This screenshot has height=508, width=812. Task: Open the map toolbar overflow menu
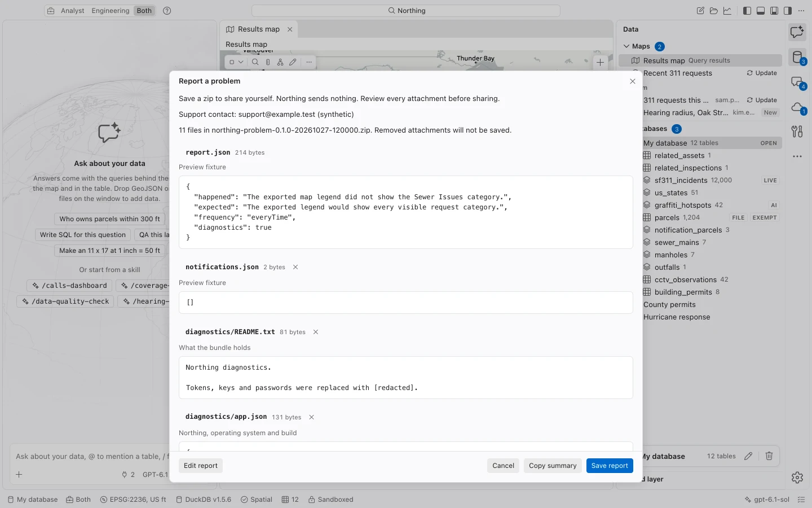coord(309,62)
